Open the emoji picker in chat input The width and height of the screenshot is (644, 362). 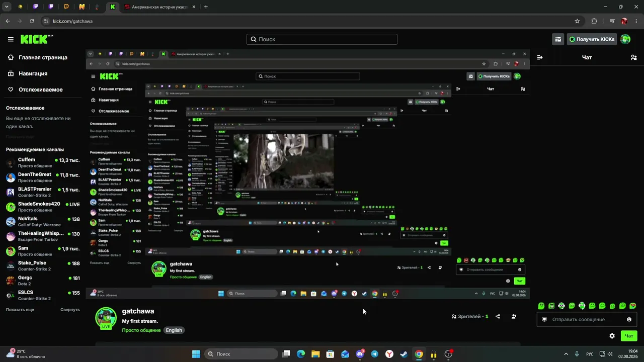click(629, 319)
